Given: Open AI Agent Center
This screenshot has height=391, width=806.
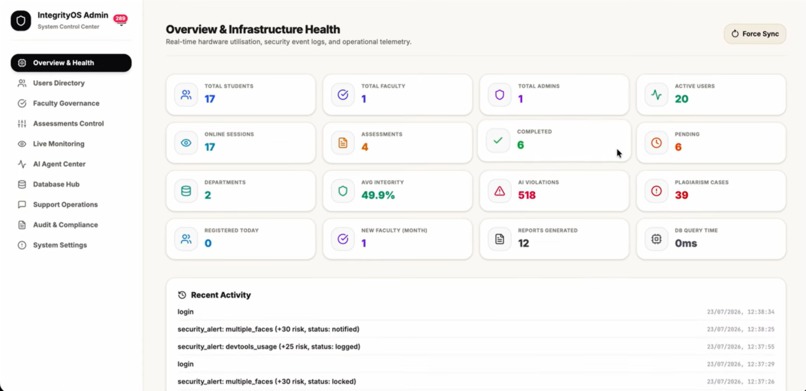Looking at the screenshot, I should pyautogui.click(x=71, y=164).
